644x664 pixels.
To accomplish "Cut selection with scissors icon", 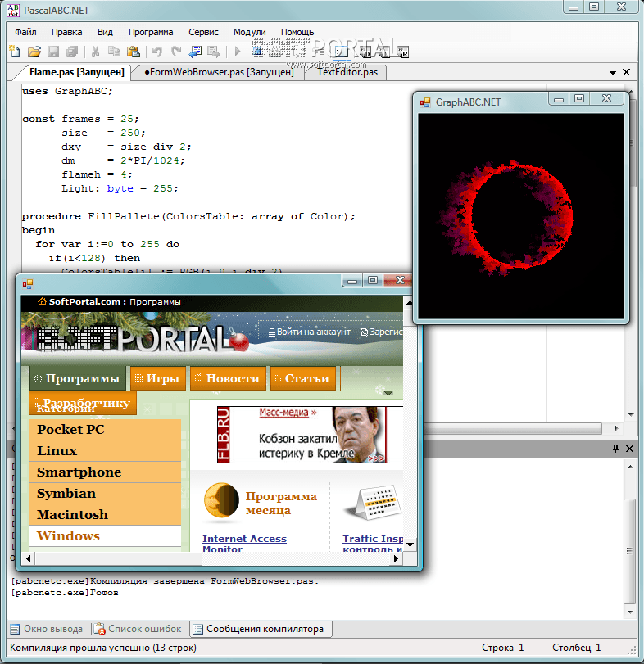I will [x=95, y=52].
